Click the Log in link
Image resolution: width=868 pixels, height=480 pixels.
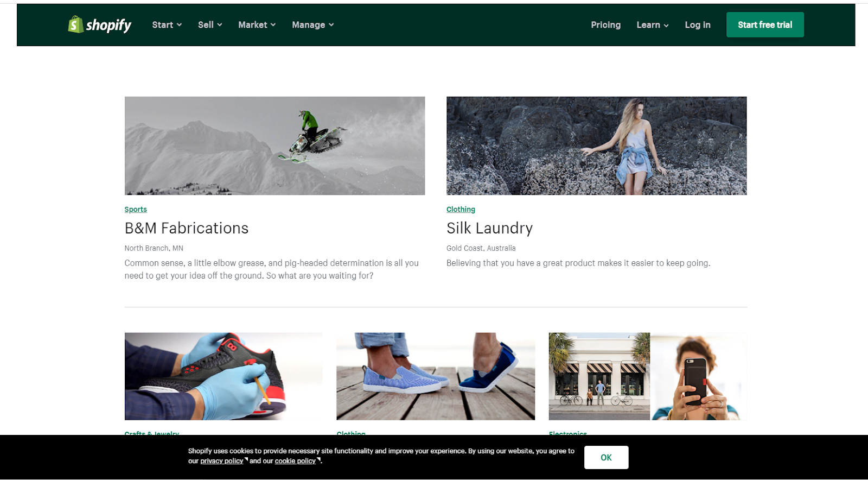click(697, 25)
